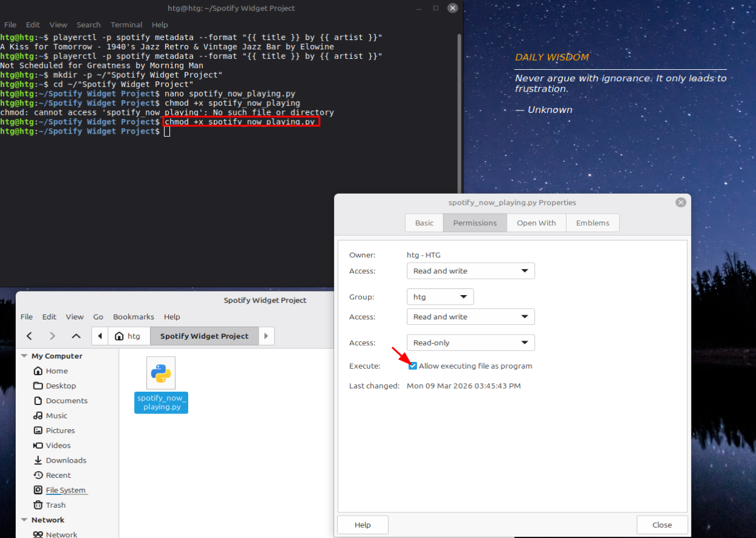
Task: Open the htg home path button
Action: tap(129, 336)
